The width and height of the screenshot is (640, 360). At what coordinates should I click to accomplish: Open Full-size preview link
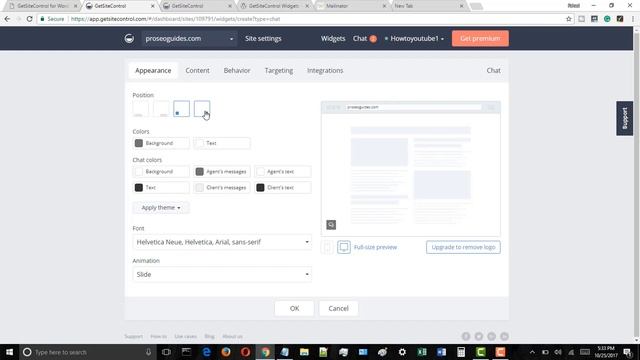(x=375, y=247)
